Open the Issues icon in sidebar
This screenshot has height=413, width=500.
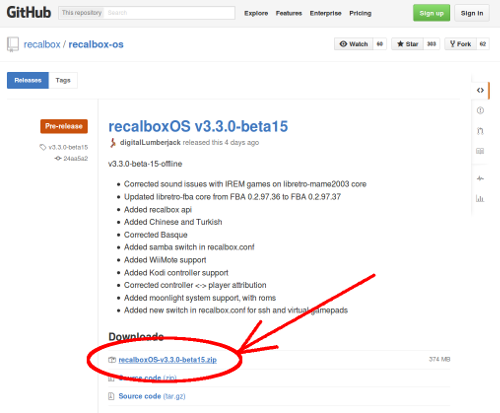tap(480, 110)
